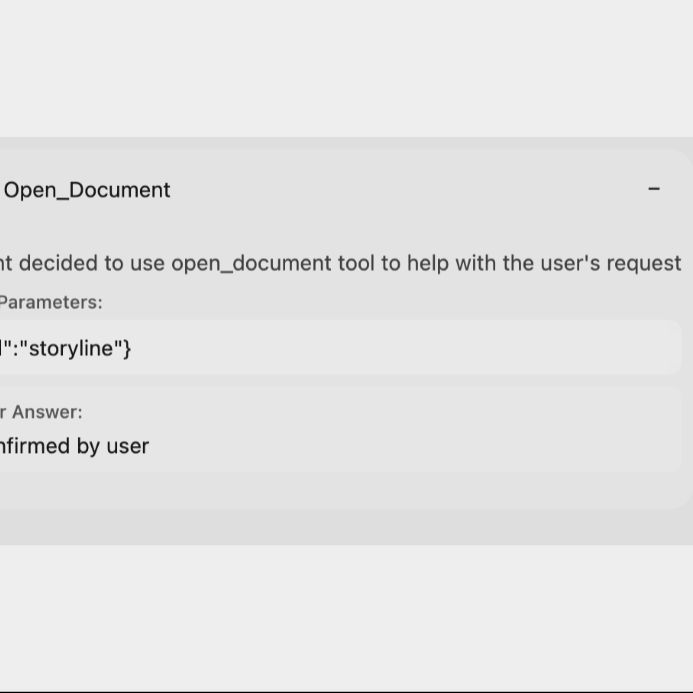Image resolution: width=693 pixels, height=693 pixels.
Task: Click the Parameters label
Action: 50,302
